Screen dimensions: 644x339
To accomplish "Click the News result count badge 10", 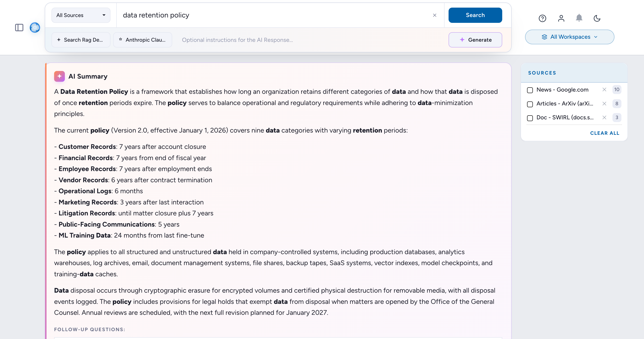I will (616, 90).
